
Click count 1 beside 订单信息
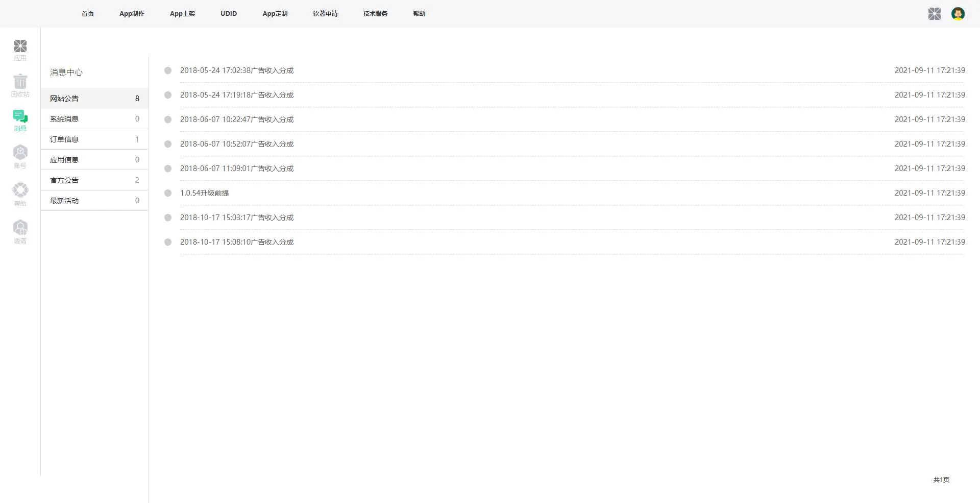[x=137, y=139]
